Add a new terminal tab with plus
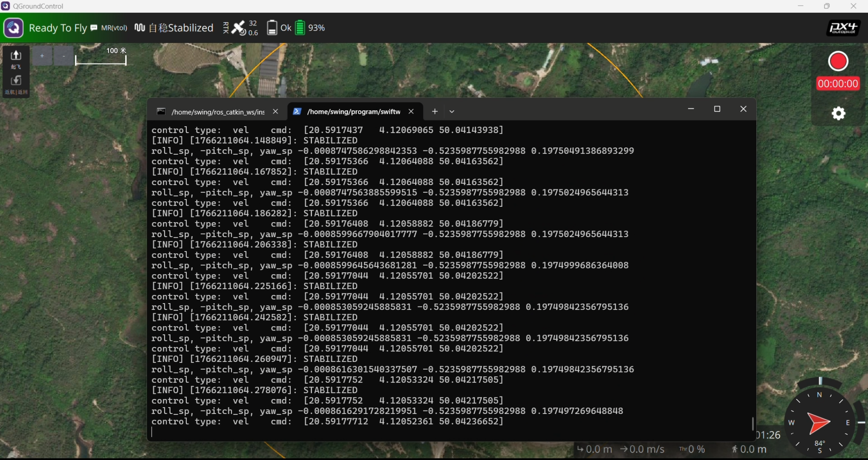 pos(435,111)
